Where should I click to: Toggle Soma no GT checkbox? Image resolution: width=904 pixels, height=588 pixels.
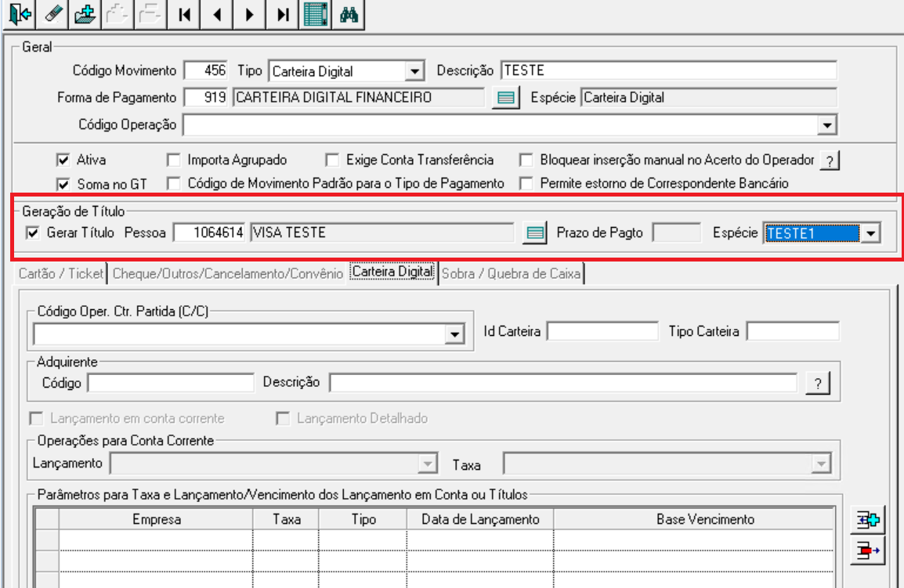pyautogui.click(x=63, y=185)
